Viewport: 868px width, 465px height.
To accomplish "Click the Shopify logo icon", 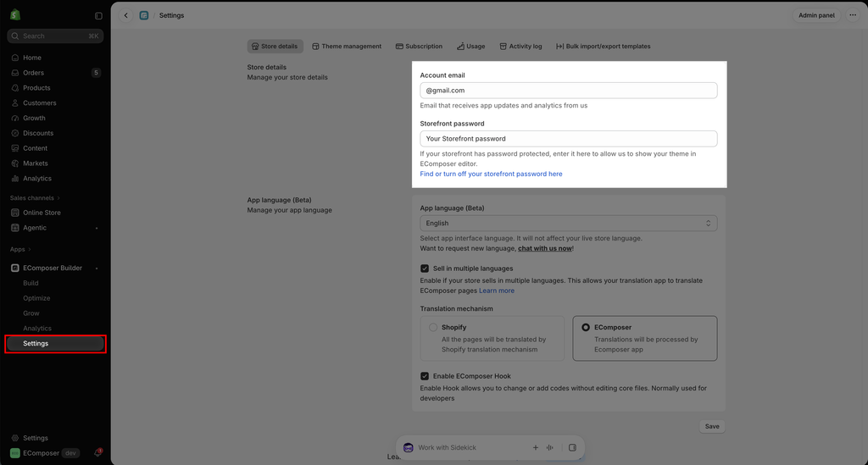I will tap(15, 14).
